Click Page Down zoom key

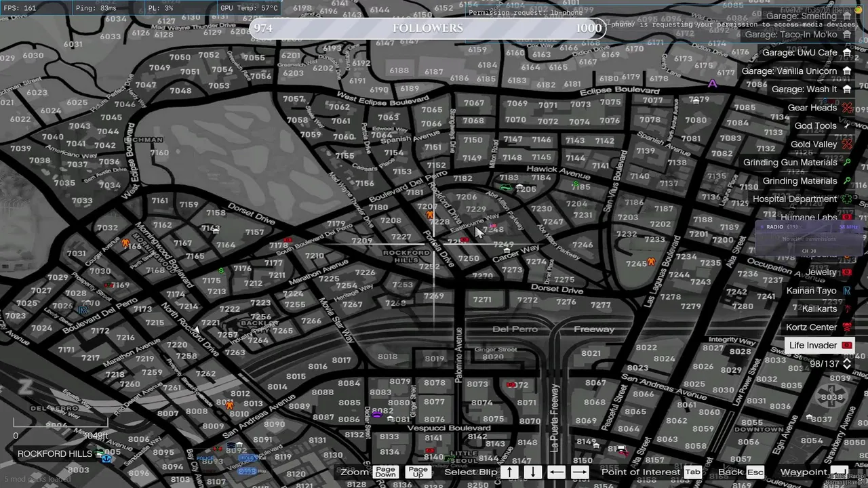click(384, 472)
